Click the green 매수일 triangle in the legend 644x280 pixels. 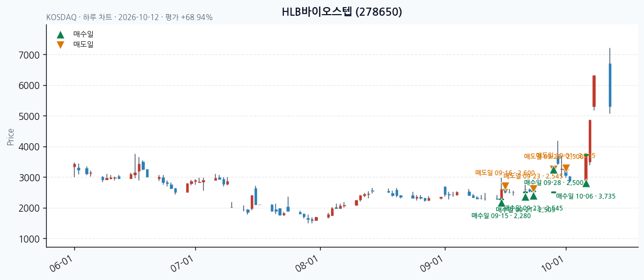click(60, 35)
